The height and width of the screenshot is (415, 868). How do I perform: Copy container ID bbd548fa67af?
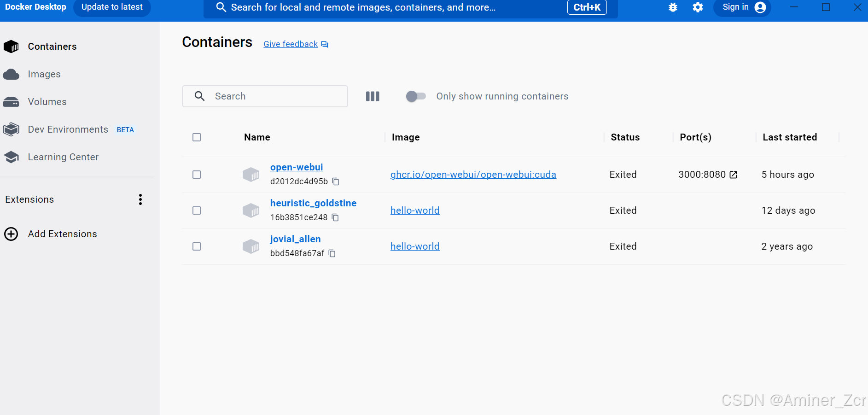pos(332,253)
